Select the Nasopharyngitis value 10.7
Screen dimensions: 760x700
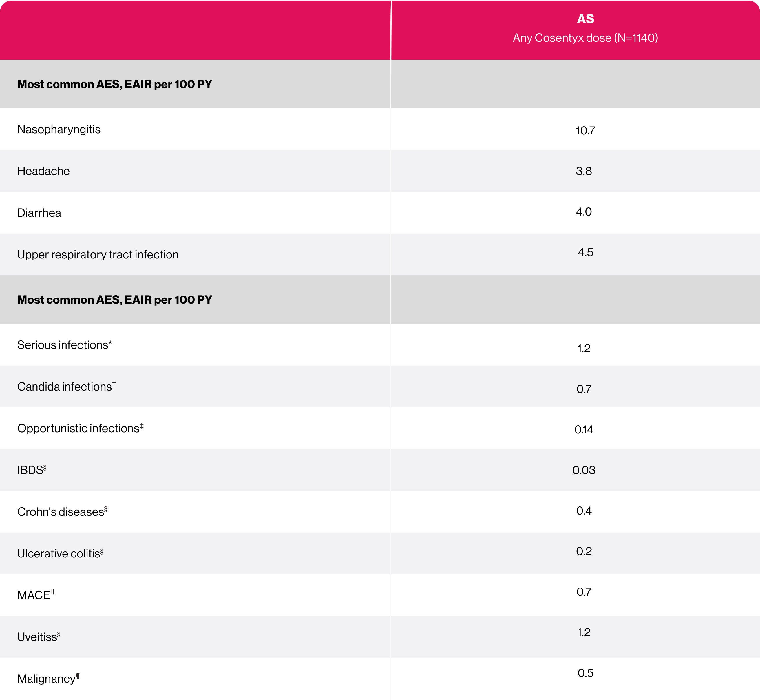point(585,131)
